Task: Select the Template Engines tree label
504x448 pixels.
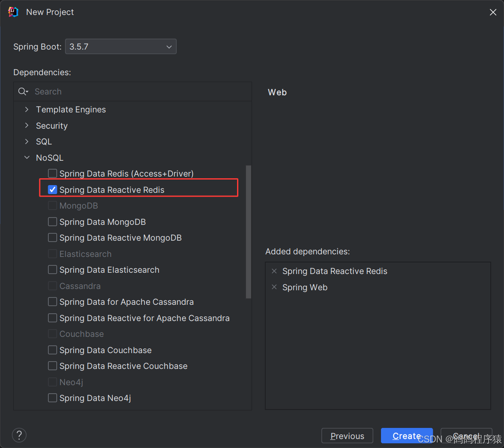Action: 71,110
